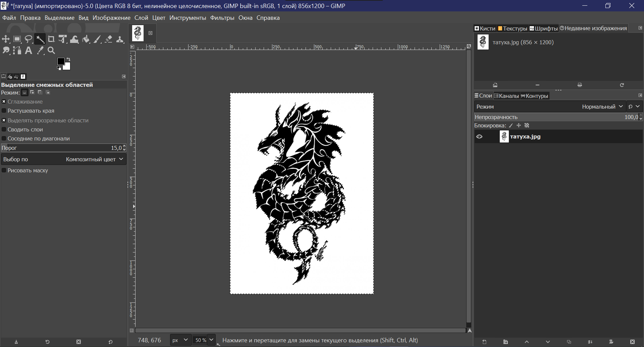644x347 pixels.
Task: Select the Crop tool
Action: [51, 39]
